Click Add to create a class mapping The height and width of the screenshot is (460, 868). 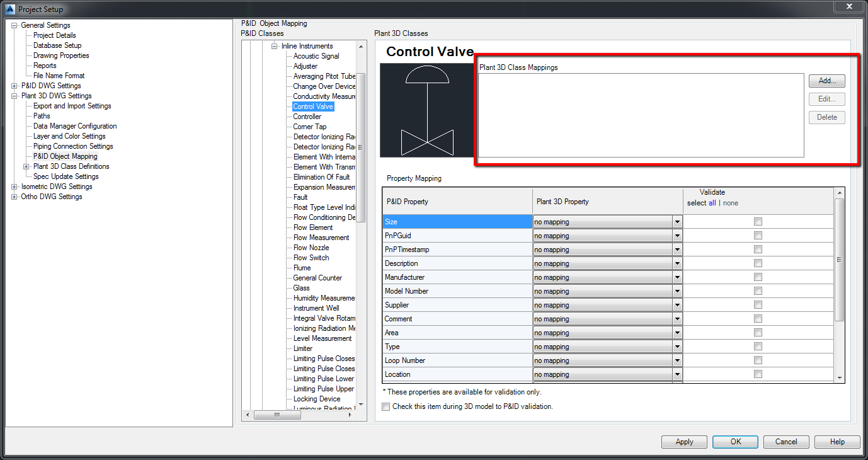pyautogui.click(x=827, y=81)
